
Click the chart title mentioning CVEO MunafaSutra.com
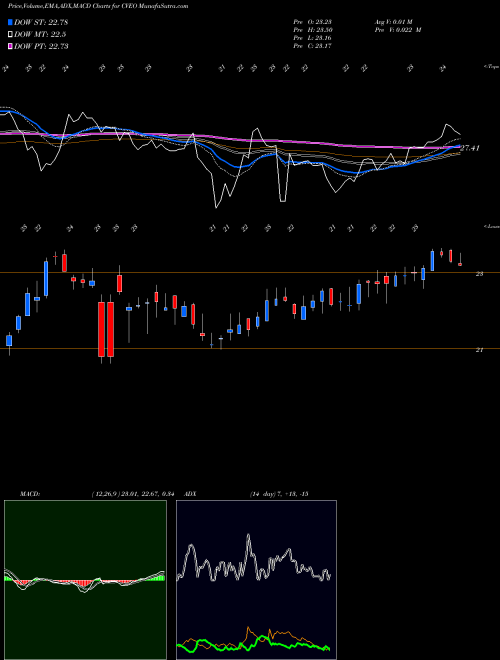pyautogui.click(x=98, y=6)
